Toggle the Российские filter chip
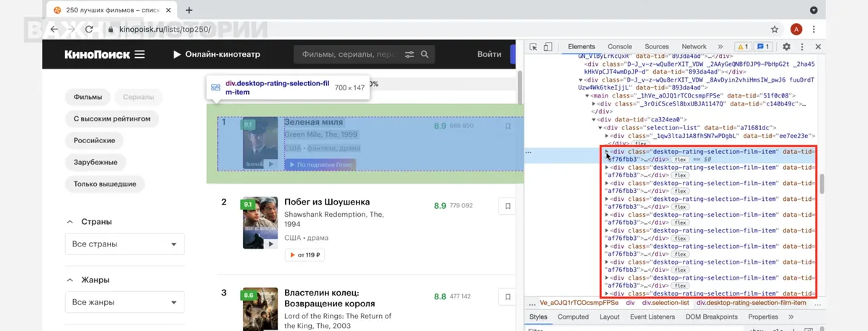Image resolution: width=868 pixels, height=331 pixels. coord(94,140)
